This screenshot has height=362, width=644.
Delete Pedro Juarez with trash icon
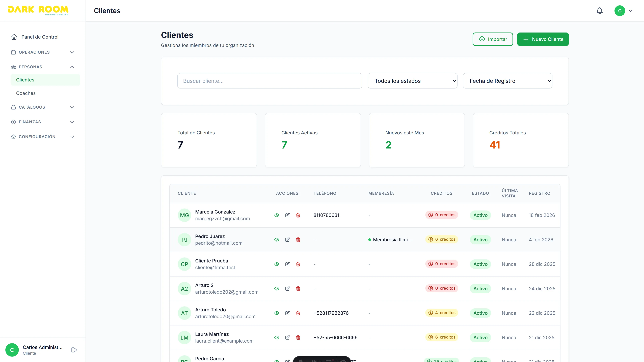click(298, 240)
